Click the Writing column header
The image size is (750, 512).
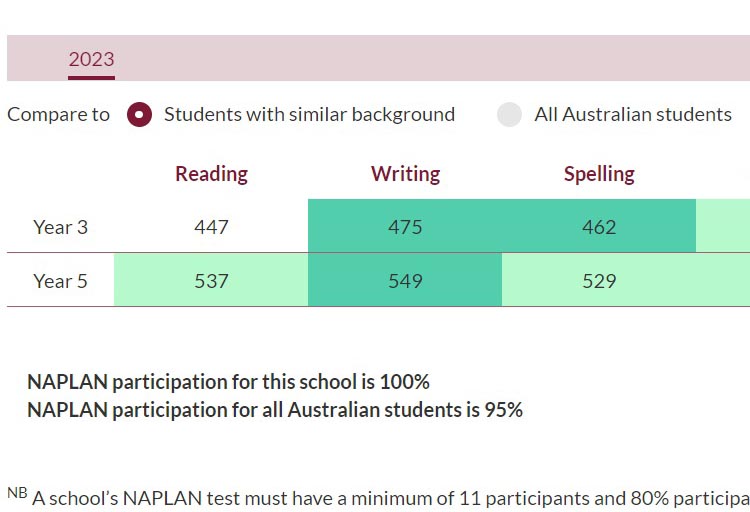pyautogui.click(x=405, y=174)
